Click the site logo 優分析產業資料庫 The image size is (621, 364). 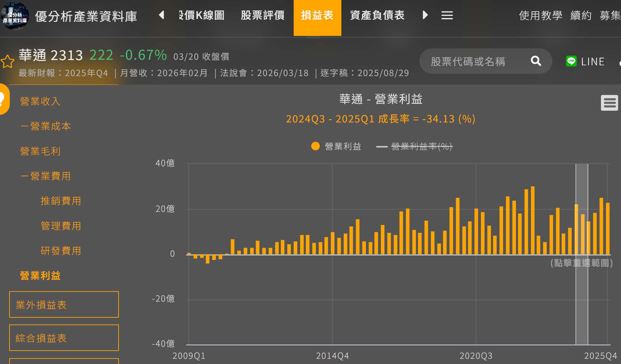[x=15, y=16]
